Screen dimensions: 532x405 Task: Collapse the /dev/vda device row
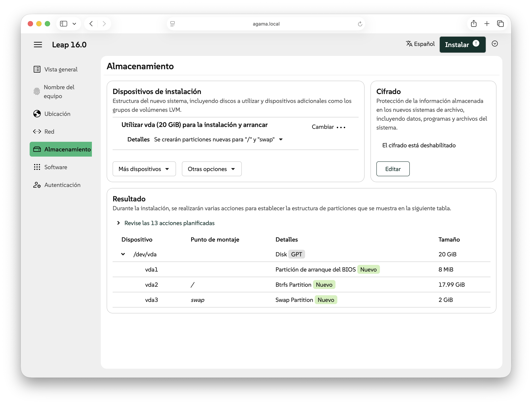123,254
